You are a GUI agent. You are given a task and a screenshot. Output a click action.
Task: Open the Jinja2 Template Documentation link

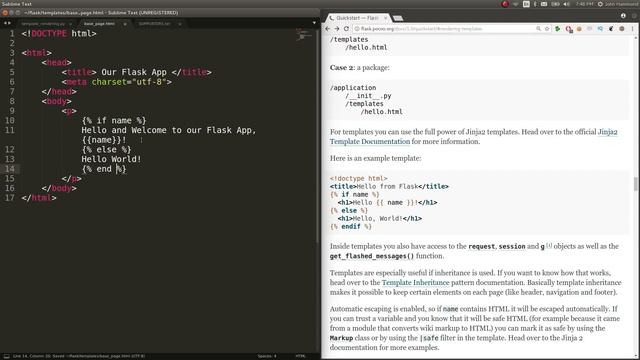pos(473,137)
